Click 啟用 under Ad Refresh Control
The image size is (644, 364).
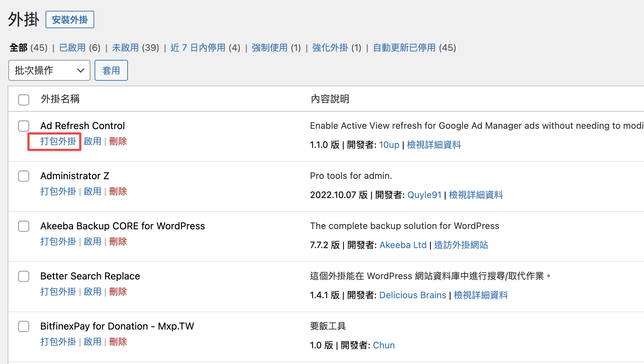(x=92, y=141)
